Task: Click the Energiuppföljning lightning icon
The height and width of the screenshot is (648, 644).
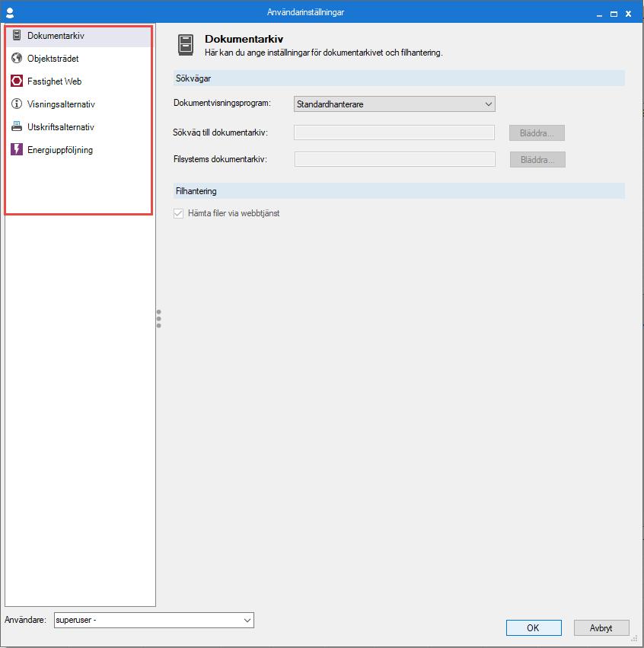Action: (17, 149)
